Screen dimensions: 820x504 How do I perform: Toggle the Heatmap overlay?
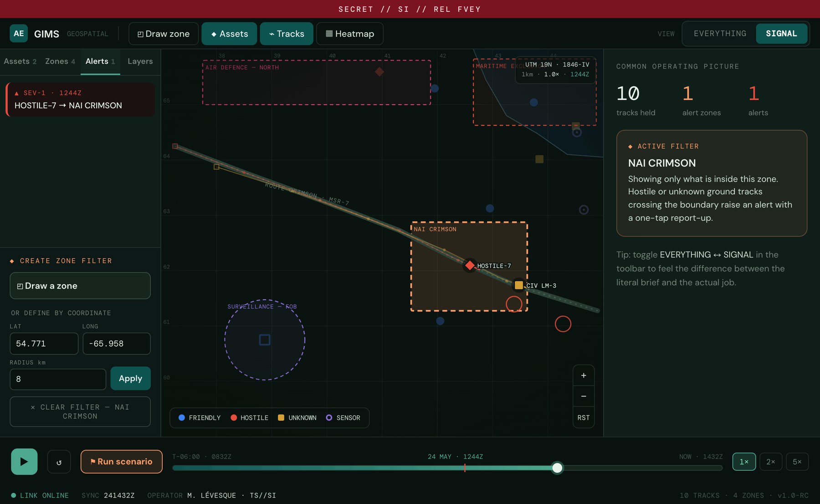pyautogui.click(x=350, y=34)
